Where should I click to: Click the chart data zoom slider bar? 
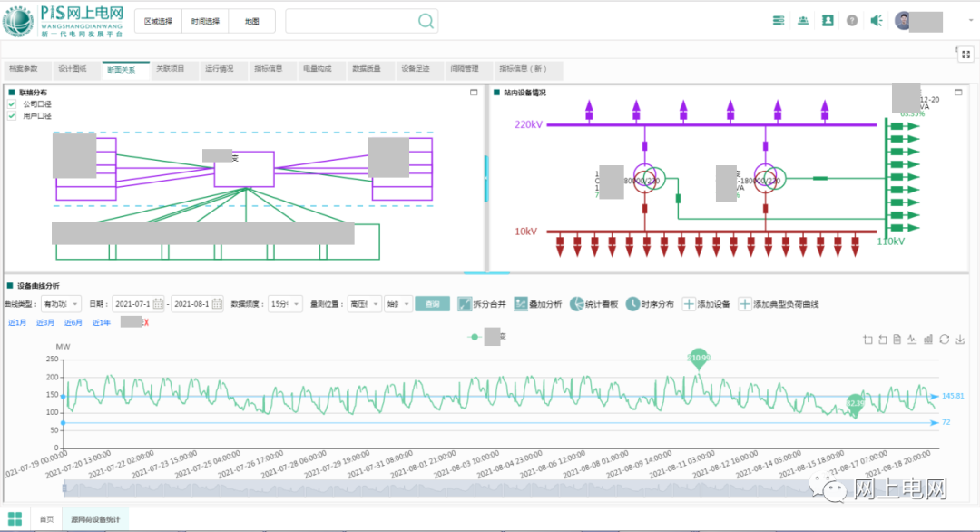click(x=500, y=488)
